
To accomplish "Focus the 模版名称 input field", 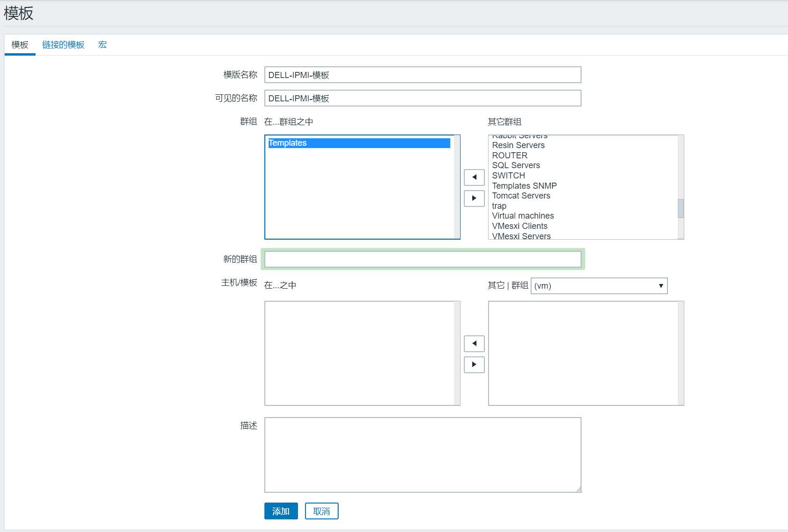I will (423, 75).
